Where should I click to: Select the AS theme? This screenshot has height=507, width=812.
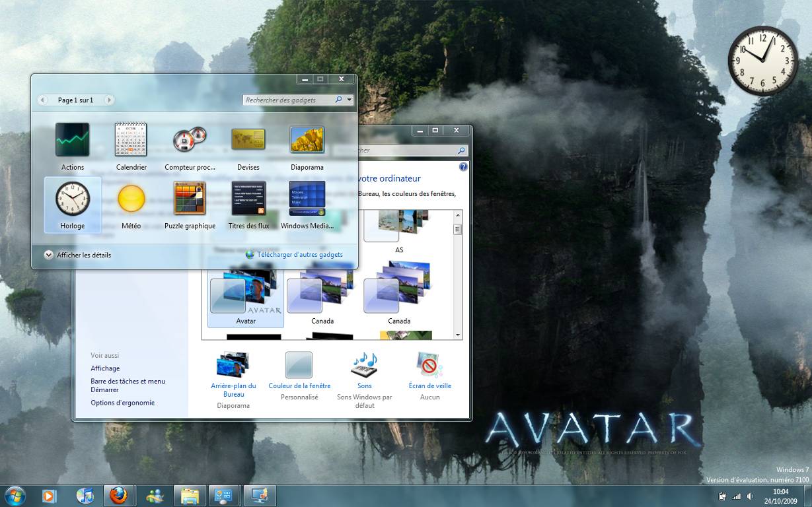[x=399, y=232]
